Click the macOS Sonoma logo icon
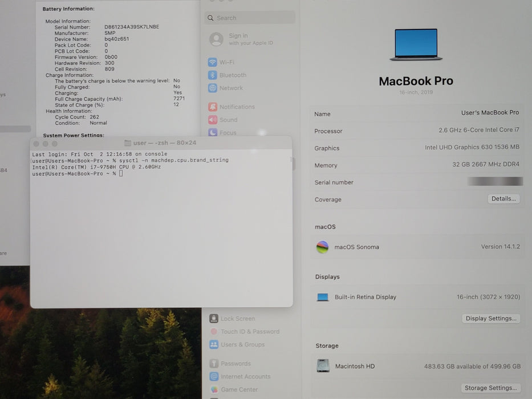Screen dimensions: 532x399 click(x=322, y=247)
